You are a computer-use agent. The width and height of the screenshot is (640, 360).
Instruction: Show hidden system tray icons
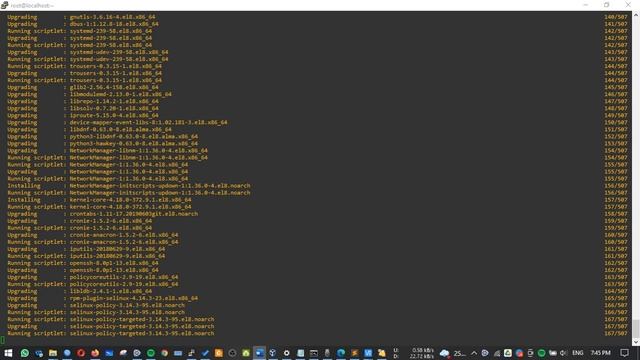pos(474,353)
